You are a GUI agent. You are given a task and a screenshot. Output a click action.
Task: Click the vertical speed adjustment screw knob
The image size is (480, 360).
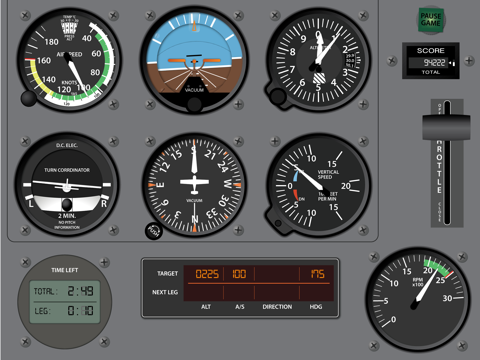(x=278, y=223)
